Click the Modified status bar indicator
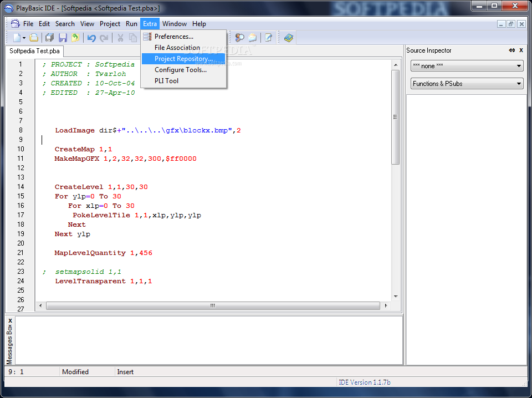This screenshot has height=398, width=532. click(75, 372)
